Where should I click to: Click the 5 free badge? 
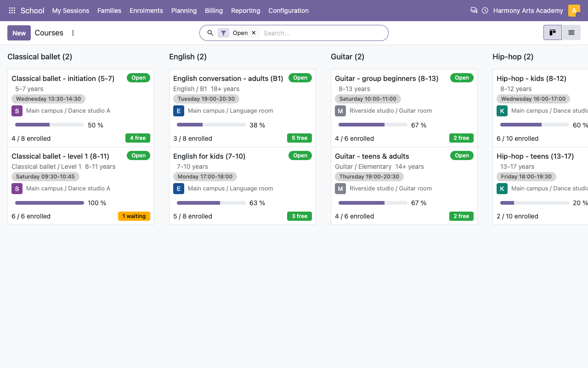click(x=300, y=138)
